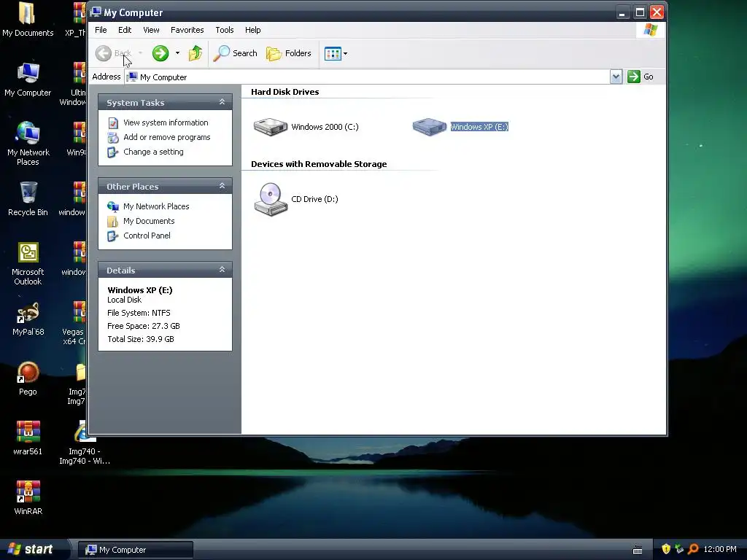Screen dimensions: 747x560
Task: Click the security shield tray icon
Action: coord(666,549)
